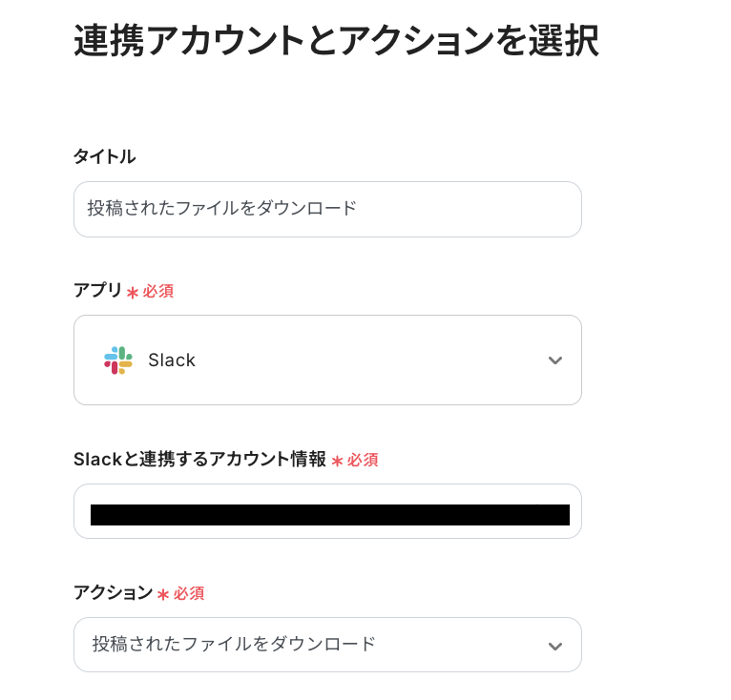
Task: Click the "Slack" text in app selector
Action: point(172,360)
